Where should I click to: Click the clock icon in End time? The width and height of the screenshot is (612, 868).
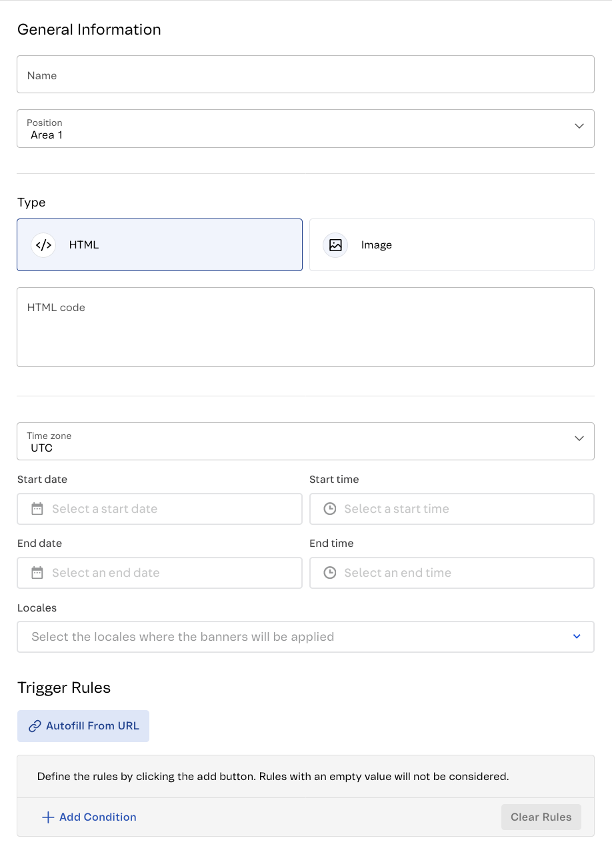pos(329,573)
